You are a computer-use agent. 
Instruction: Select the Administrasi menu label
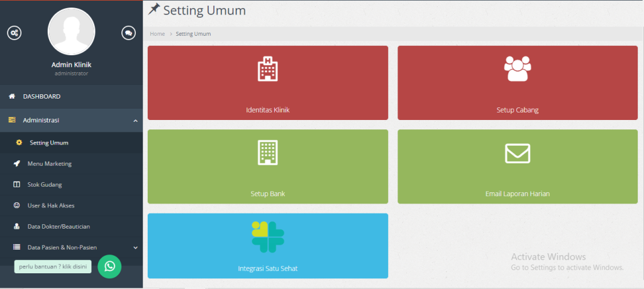41,120
